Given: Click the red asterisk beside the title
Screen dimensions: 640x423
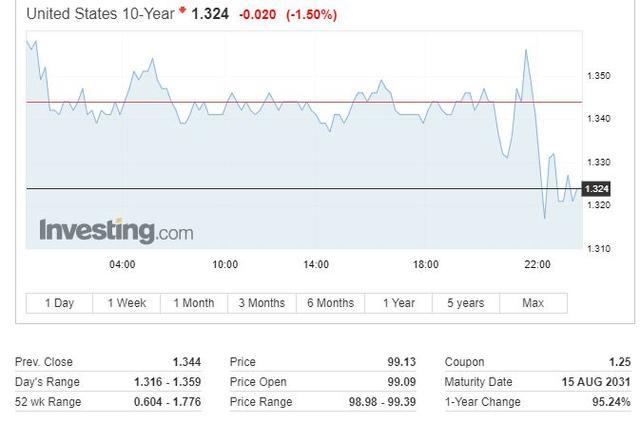Looking at the screenshot, I should (x=183, y=11).
